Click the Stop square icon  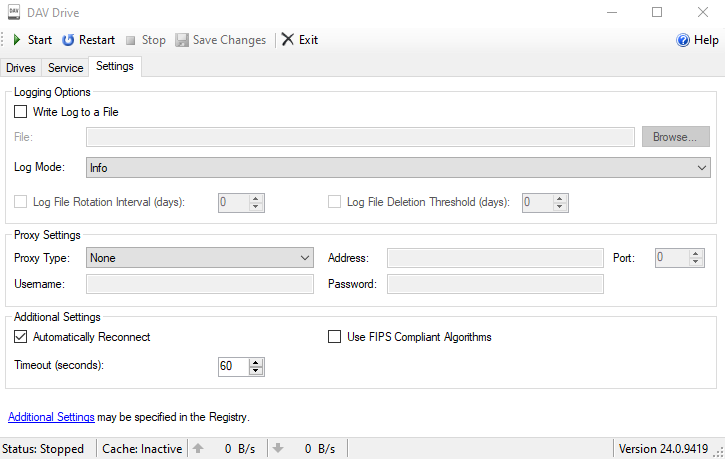point(131,40)
